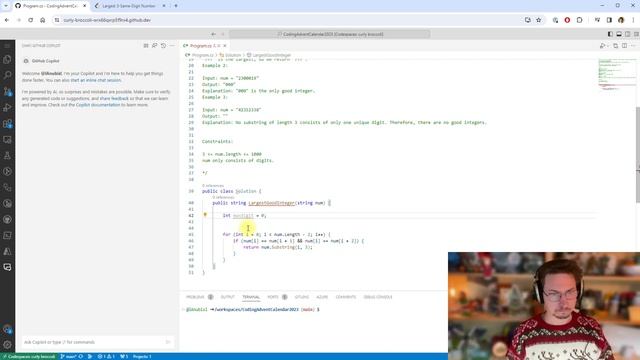Viewport: 640px width, 360px height.
Task: Click the editor vertical scrollbar
Action: 638,155
